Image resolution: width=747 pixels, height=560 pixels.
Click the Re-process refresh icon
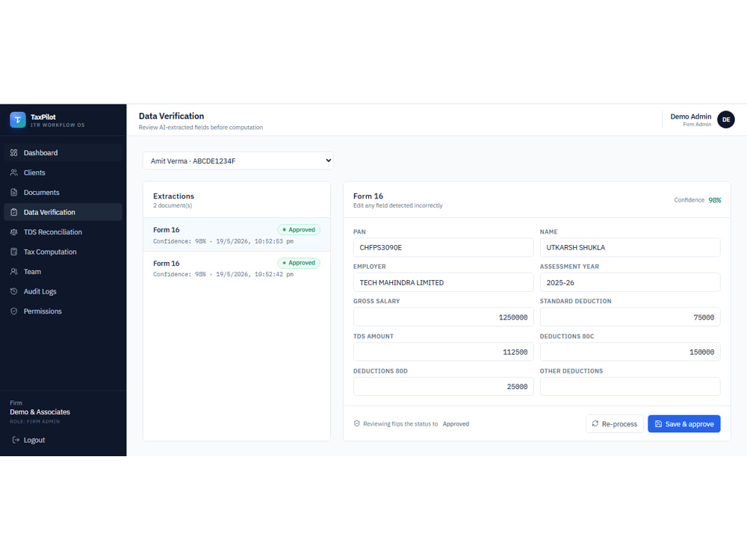[595, 423]
